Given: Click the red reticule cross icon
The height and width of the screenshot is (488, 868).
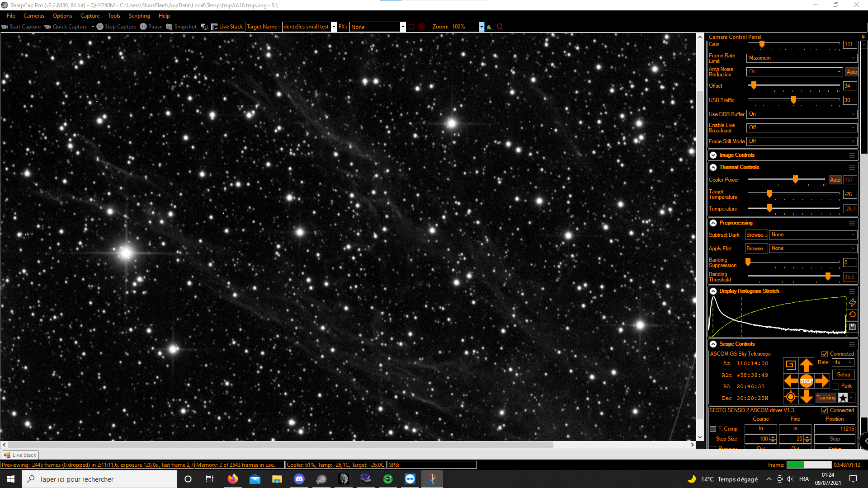Looking at the screenshot, I should pyautogui.click(x=422, y=27).
